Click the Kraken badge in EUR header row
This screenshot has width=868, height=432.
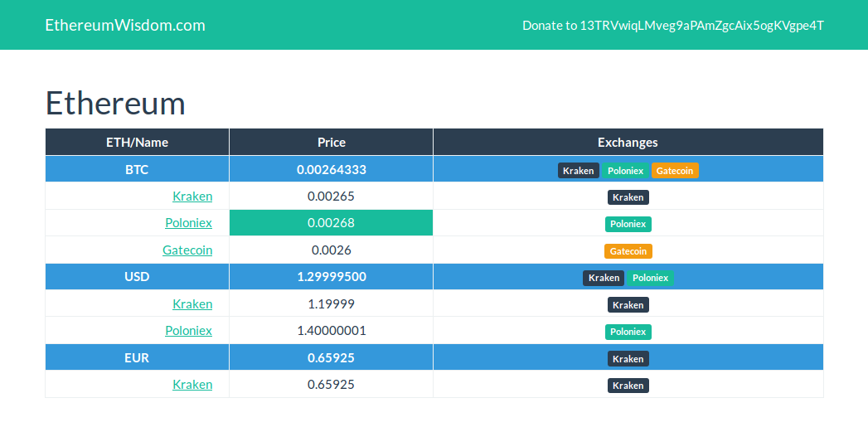point(628,359)
